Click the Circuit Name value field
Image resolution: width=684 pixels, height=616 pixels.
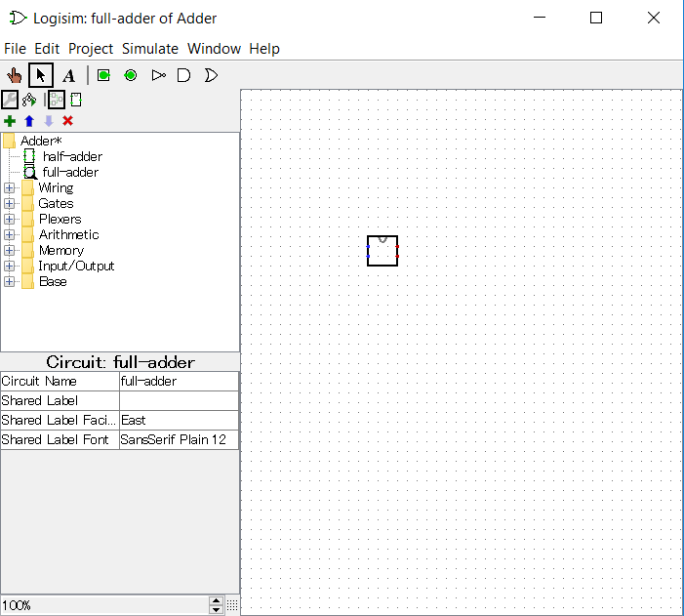tap(179, 382)
